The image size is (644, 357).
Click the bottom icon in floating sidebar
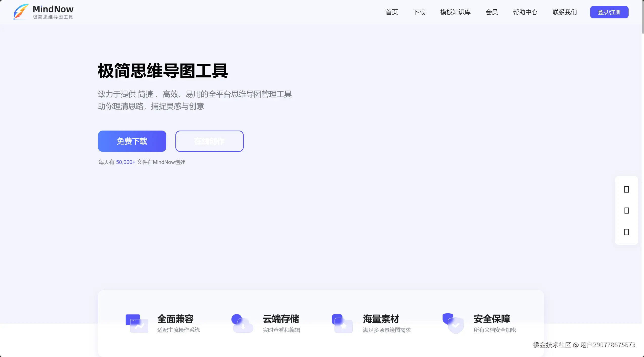click(626, 232)
